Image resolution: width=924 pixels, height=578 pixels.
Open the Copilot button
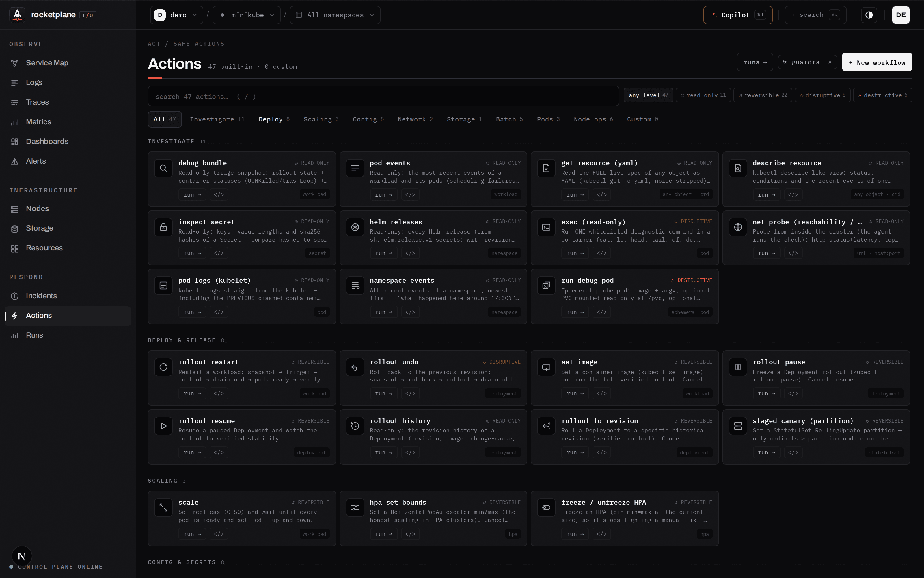(x=738, y=15)
